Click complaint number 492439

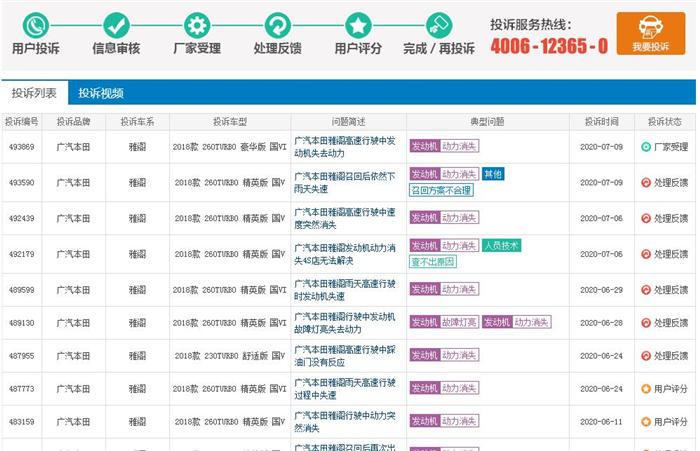(x=21, y=218)
